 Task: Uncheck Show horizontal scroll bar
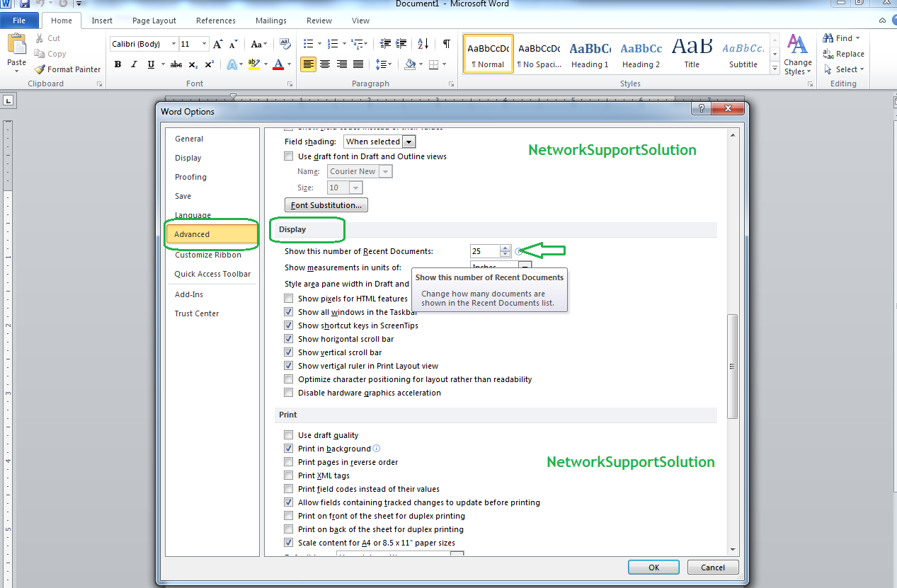click(288, 339)
